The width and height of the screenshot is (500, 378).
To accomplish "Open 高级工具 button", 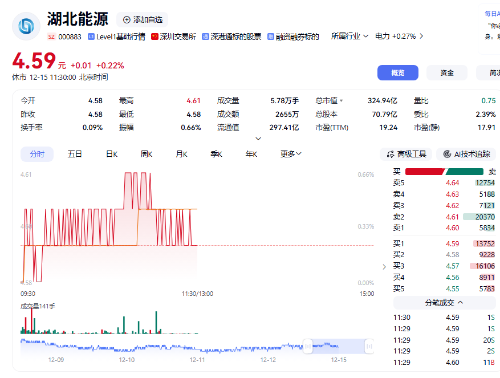I will (406, 154).
